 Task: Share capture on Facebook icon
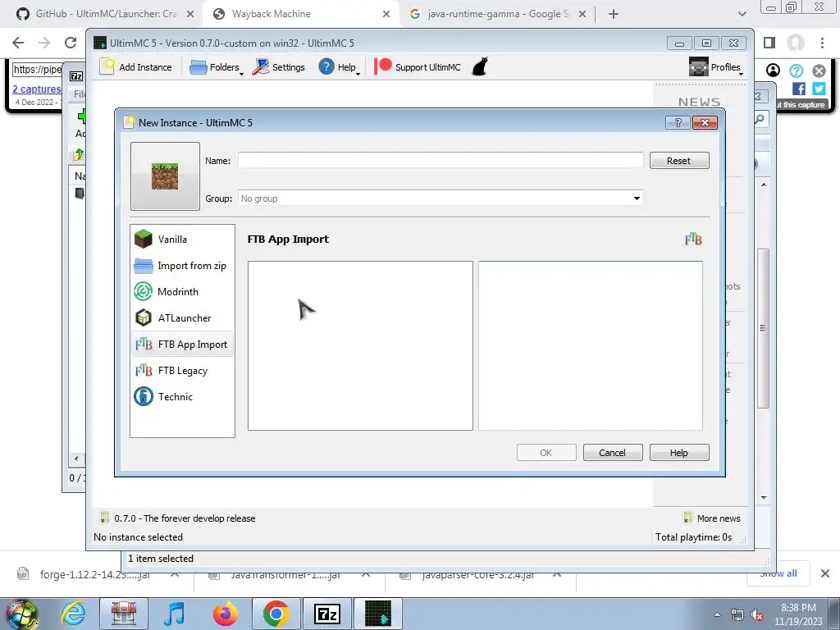799,89
